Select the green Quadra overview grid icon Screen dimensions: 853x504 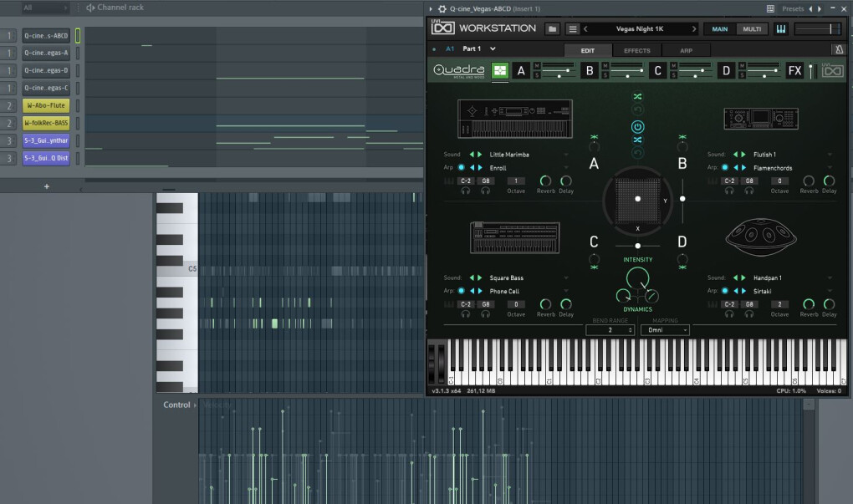pyautogui.click(x=499, y=71)
